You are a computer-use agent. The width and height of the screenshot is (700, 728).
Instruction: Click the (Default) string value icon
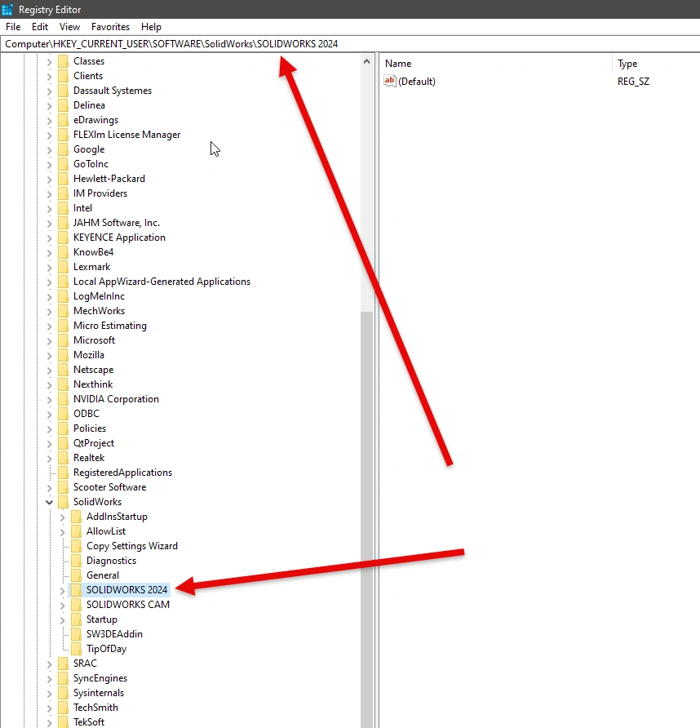(390, 82)
